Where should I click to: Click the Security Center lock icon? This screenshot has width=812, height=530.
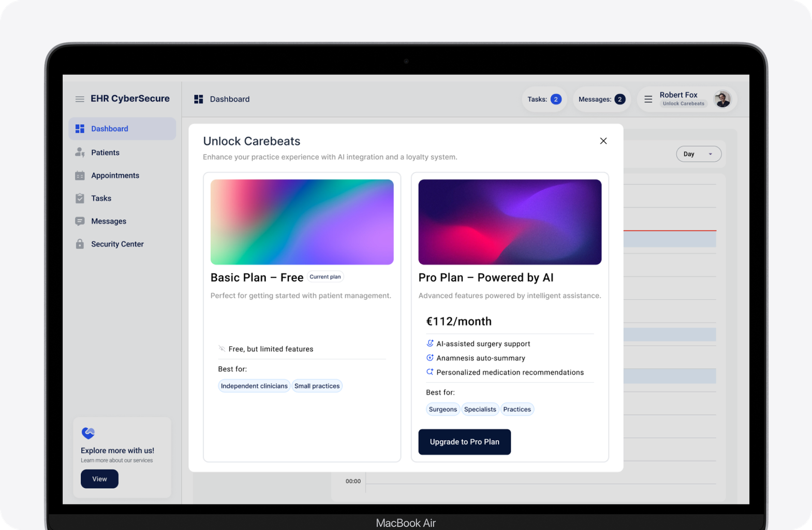point(80,244)
